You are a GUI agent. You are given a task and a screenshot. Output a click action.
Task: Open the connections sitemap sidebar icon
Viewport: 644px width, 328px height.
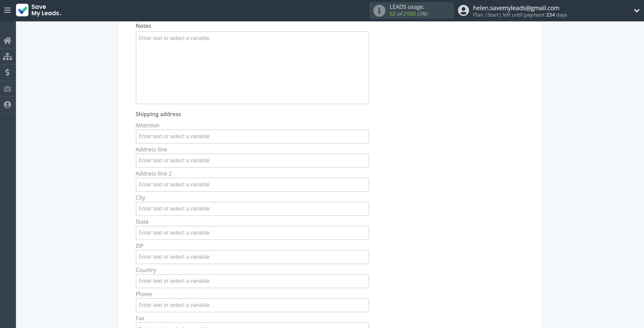[x=7, y=56]
